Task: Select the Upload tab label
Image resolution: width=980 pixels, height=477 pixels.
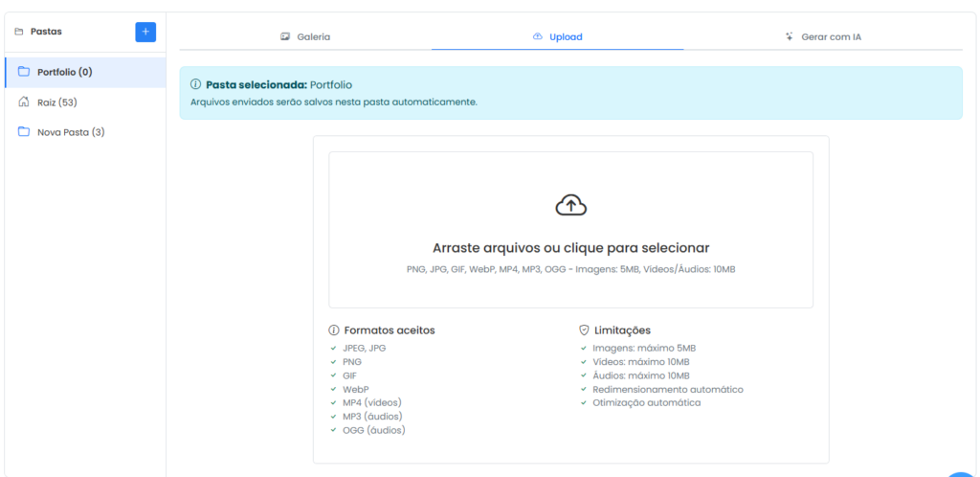Action: pos(566,36)
